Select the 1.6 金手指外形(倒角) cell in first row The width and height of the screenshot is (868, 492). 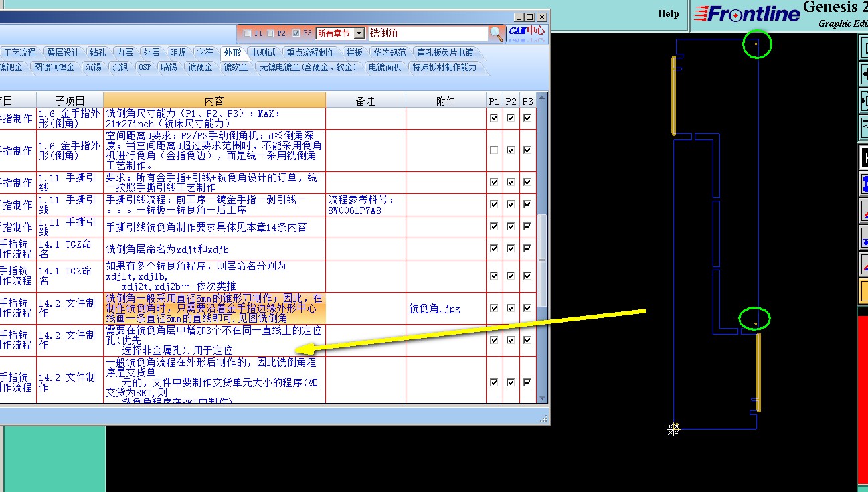pos(70,118)
